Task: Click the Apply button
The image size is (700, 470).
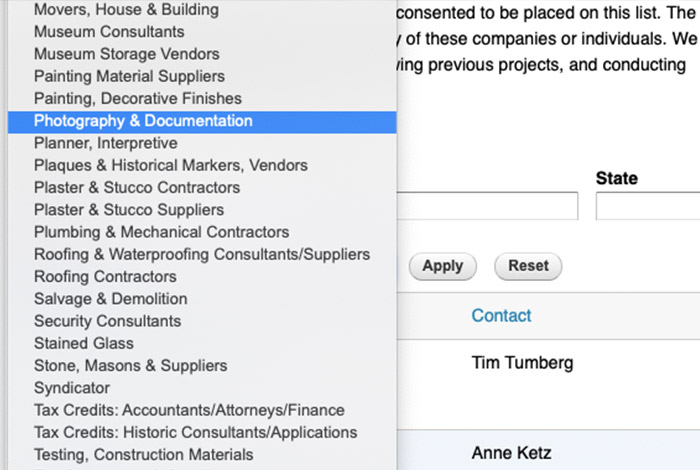Action: 442,266
